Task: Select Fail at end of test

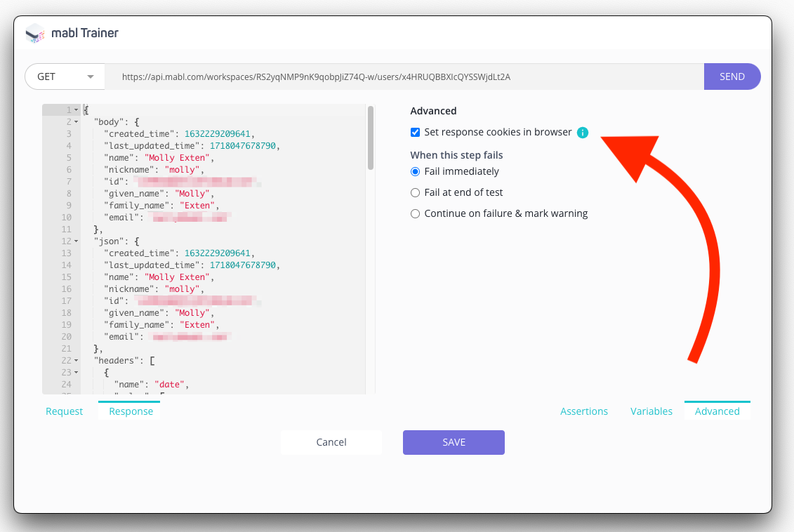Action: click(x=415, y=193)
